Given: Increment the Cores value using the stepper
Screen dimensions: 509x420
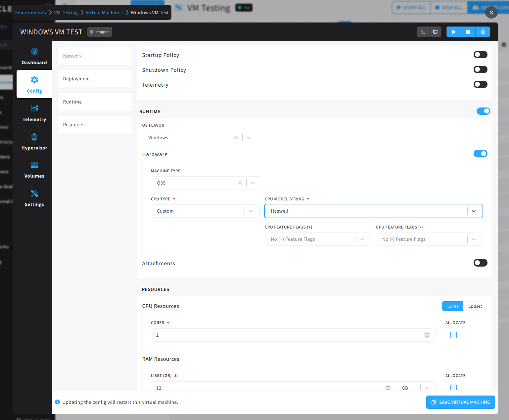Looking at the screenshot, I should [427, 333].
